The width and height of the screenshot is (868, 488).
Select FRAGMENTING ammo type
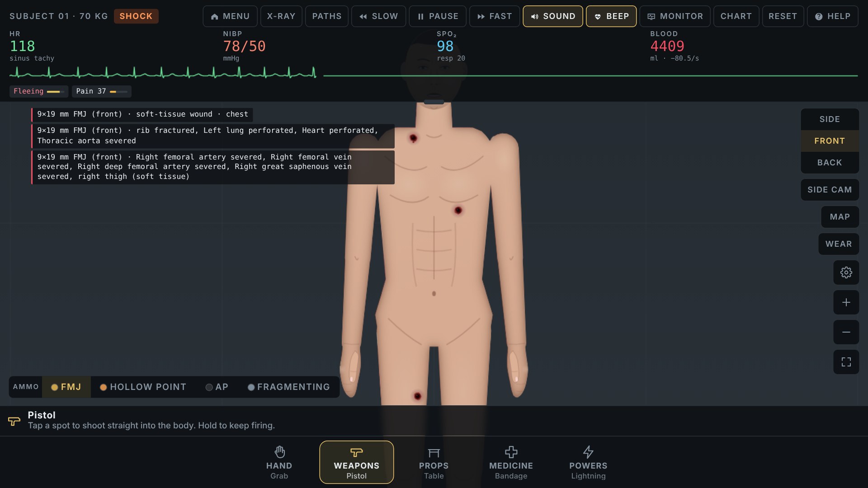pyautogui.click(x=289, y=387)
